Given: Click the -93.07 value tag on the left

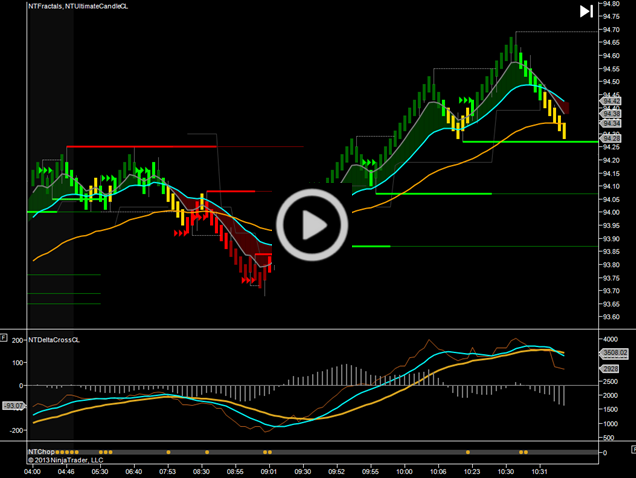Looking at the screenshot, I should point(13,405).
